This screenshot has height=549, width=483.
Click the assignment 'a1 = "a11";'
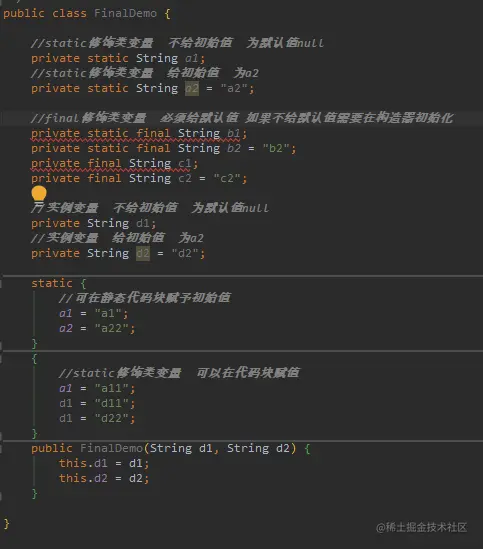[x=97, y=388]
